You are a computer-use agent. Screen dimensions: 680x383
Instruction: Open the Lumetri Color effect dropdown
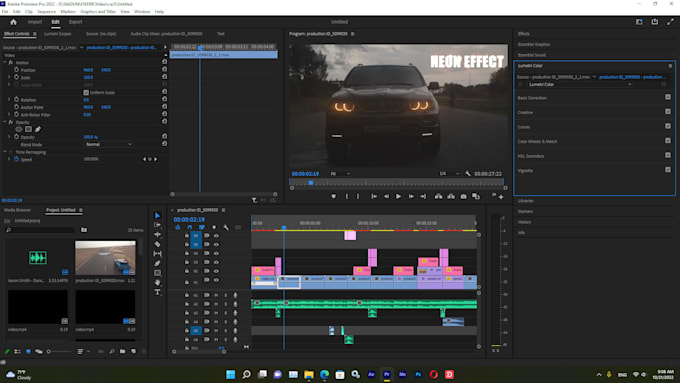click(580, 85)
